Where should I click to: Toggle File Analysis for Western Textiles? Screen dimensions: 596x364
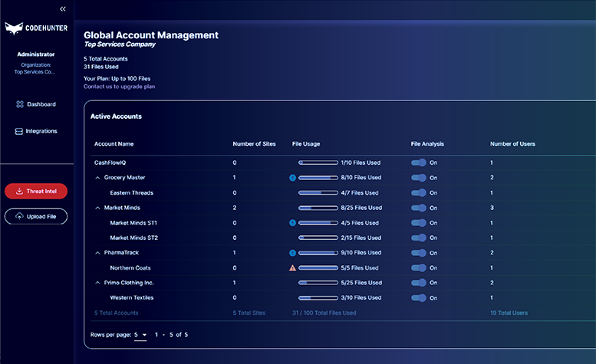[419, 297]
